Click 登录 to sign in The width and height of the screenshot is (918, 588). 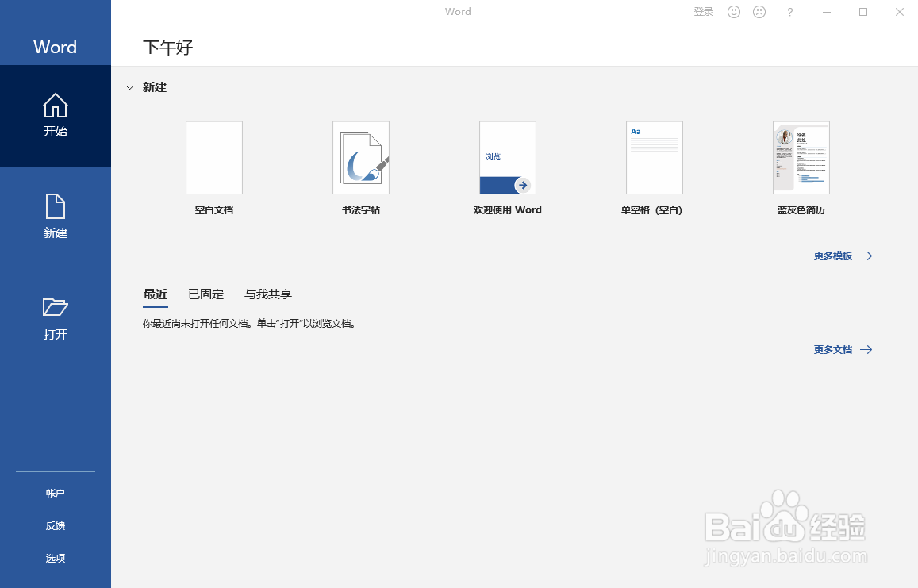[x=704, y=12]
